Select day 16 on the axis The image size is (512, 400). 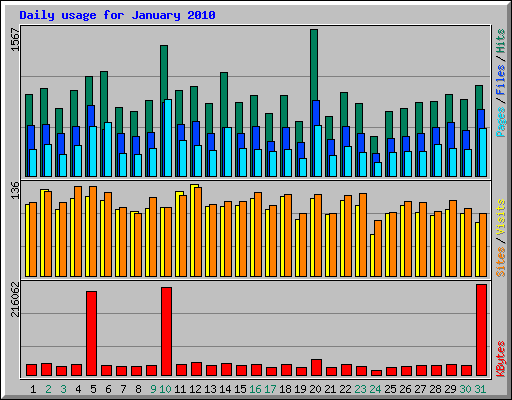pos(255,389)
